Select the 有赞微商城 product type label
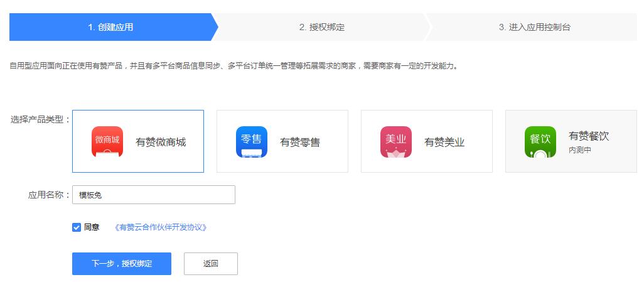Screen dimensions: 644x287 tap(161, 142)
